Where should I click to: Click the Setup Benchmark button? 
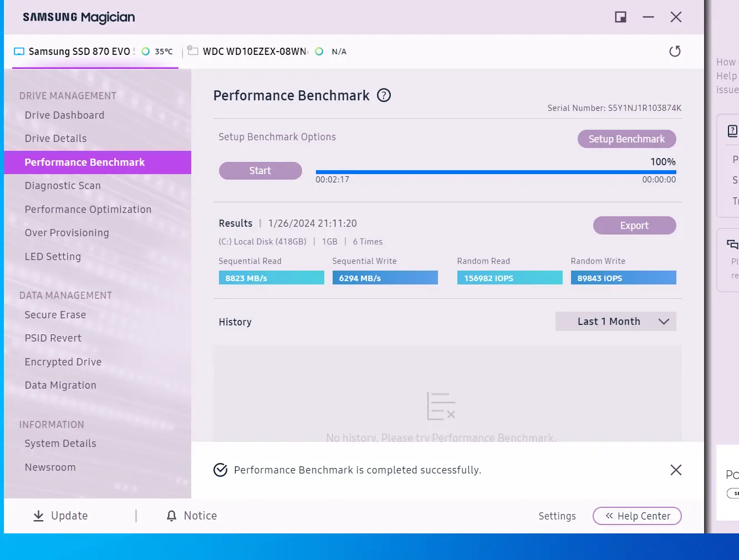pyautogui.click(x=626, y=139)
